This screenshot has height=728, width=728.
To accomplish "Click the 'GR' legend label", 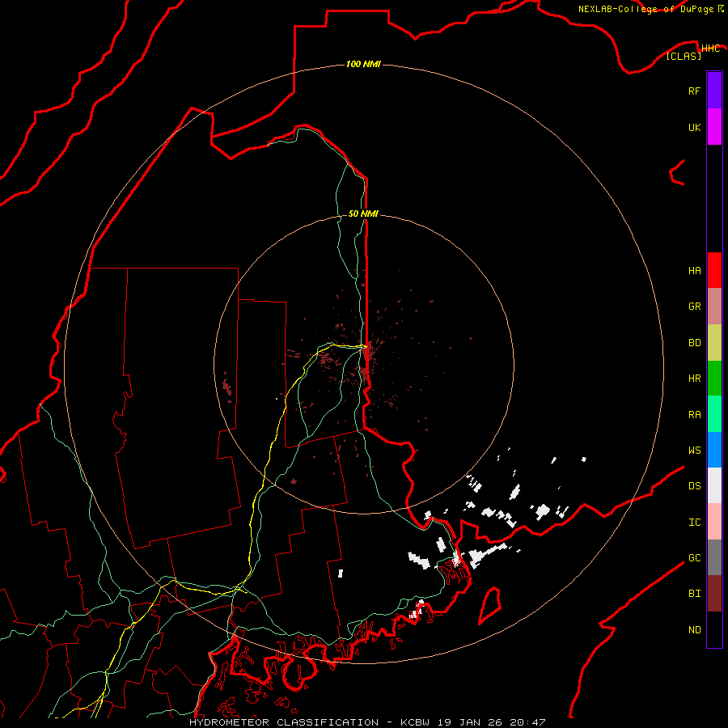I will point(694,307).
